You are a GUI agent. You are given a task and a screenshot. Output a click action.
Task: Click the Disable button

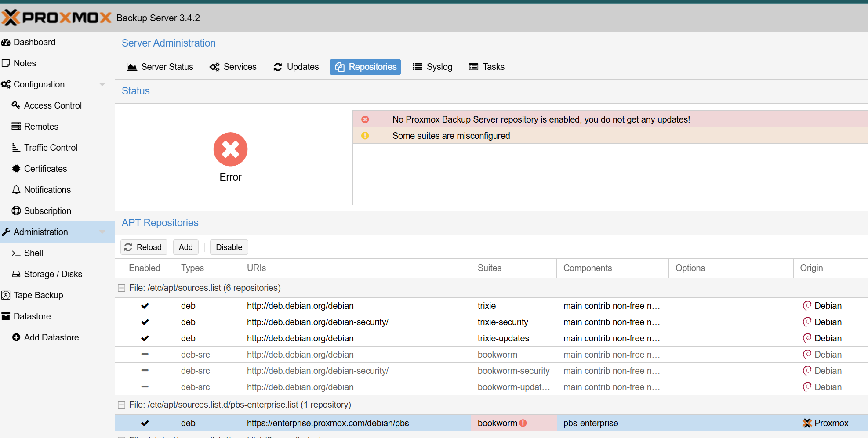pos(229,247)
